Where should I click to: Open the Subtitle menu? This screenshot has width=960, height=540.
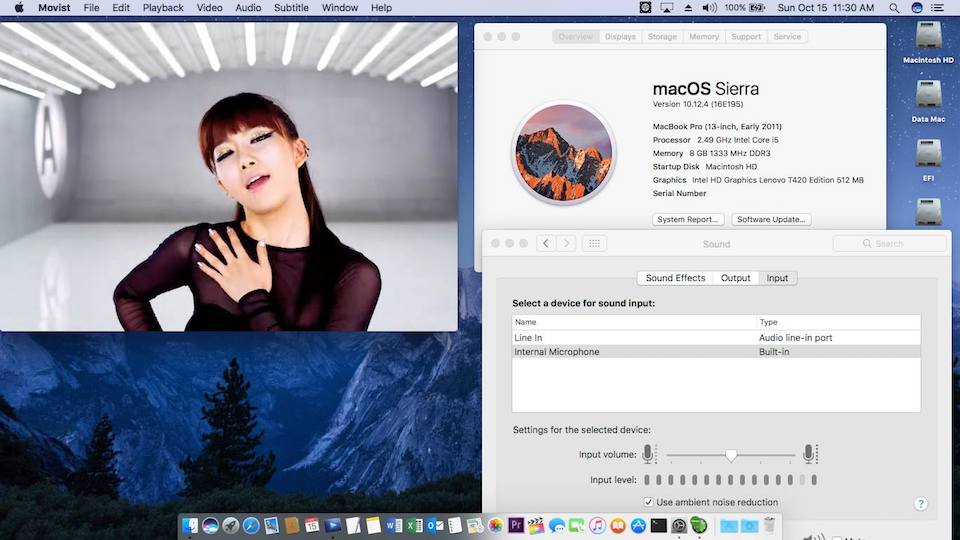[291, 8]
